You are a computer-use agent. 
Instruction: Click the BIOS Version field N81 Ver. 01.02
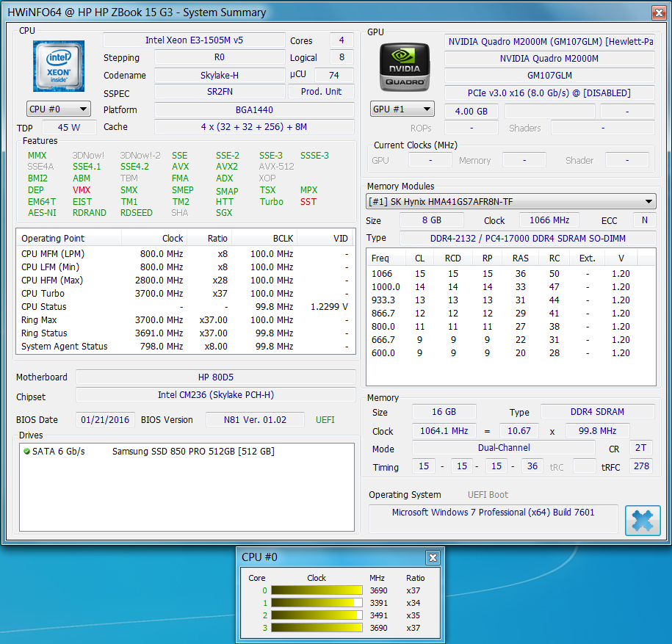coord(255,420)
